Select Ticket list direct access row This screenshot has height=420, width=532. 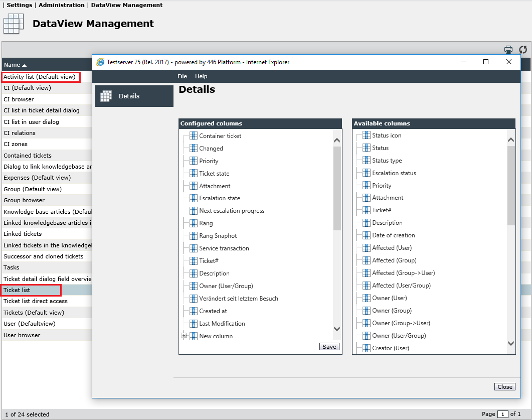[x=47, y=301]
